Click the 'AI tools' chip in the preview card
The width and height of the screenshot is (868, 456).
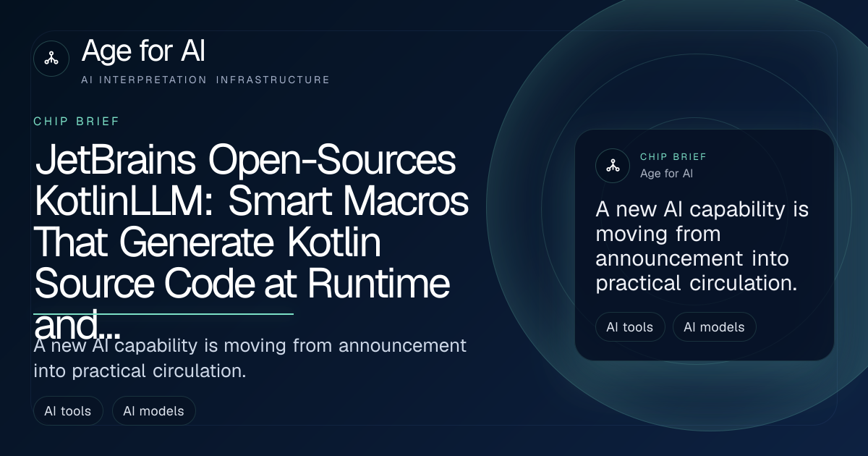coord(630,327)
